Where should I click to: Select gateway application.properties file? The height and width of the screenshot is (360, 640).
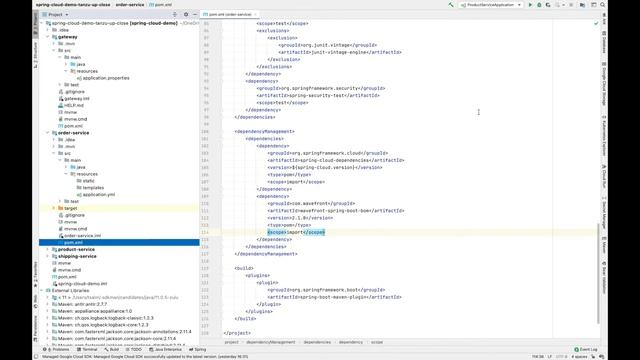tap(103, 78)
